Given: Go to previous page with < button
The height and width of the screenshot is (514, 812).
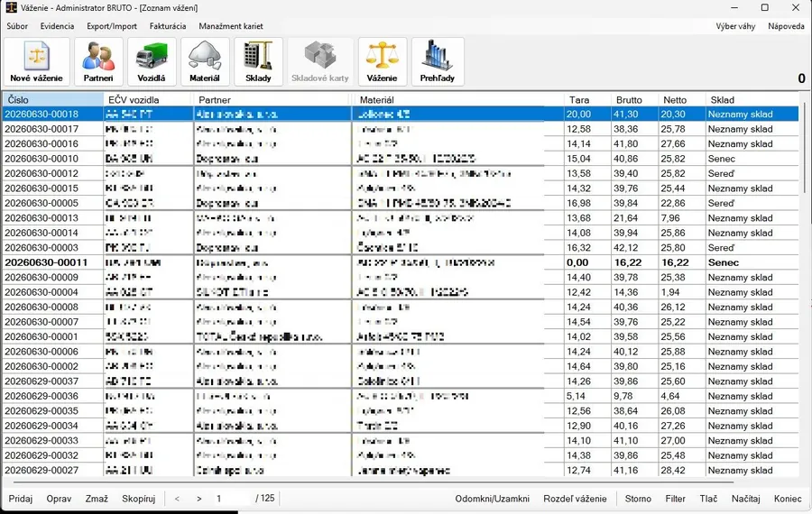Looking at the screenshot, I should pyautogui.click(x=177, y=499).
